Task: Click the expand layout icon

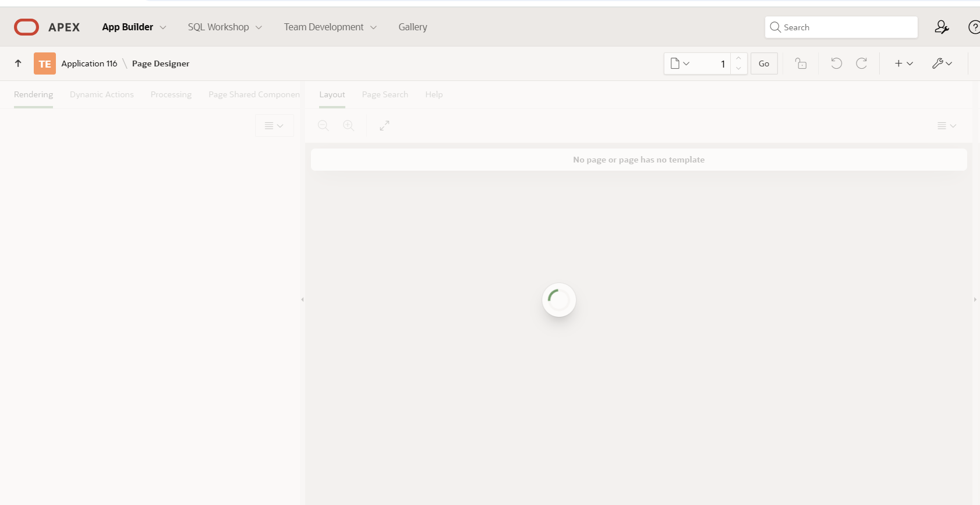Action: pyautogui.click(x=384, y=126)
